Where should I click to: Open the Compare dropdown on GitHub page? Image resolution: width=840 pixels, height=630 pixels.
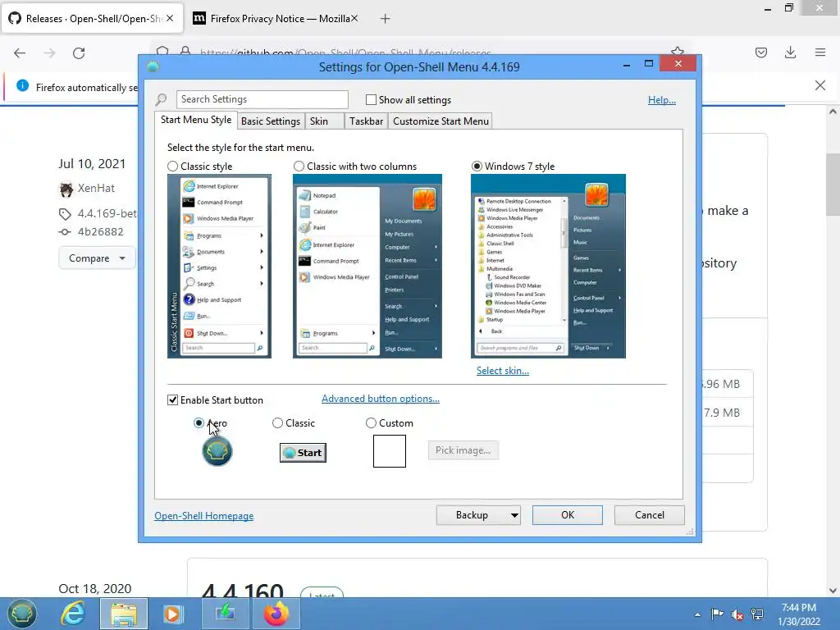97,258
